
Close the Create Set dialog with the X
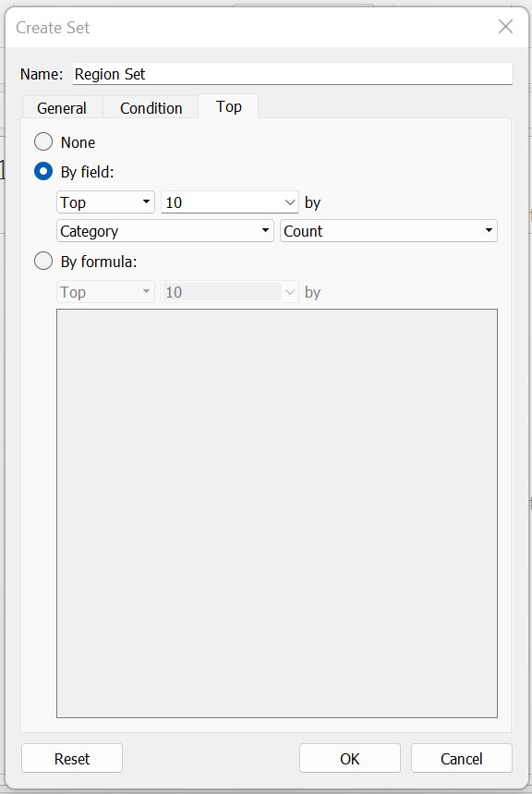[505, 27]
